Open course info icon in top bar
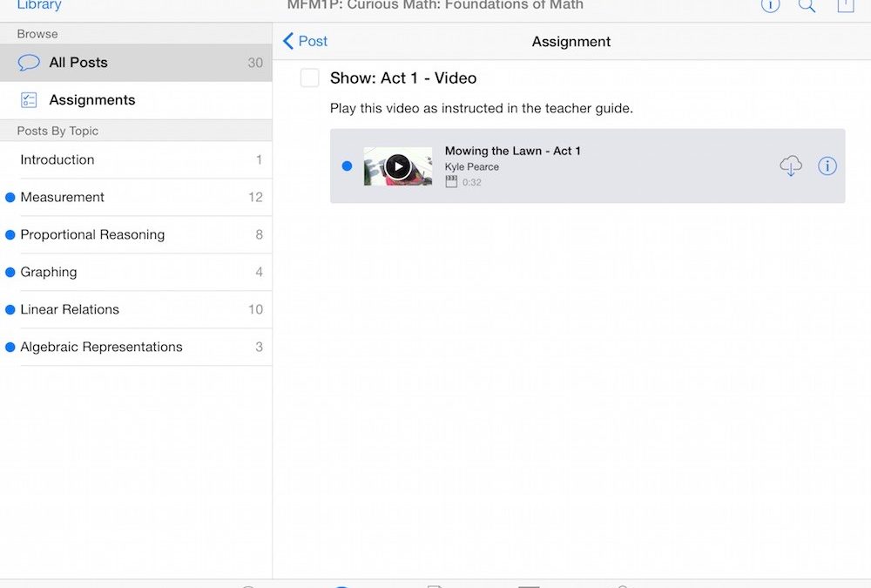Screen dimensions: 871x588 [x=770, y=5]
